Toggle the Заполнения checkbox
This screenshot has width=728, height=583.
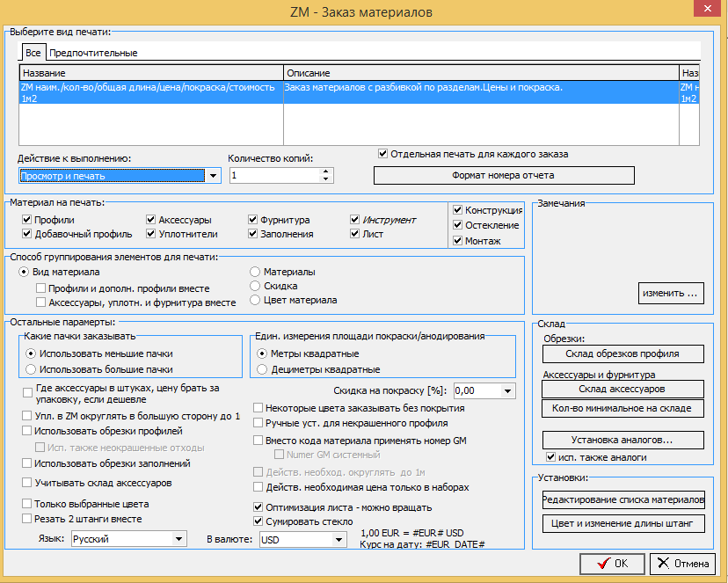[x=252, y=234]
